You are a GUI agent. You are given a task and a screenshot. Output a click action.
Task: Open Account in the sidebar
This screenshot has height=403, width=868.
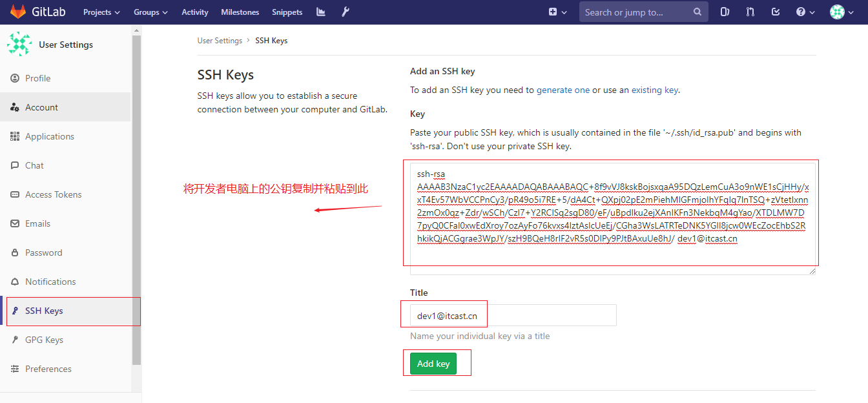[x=65, y=107]
